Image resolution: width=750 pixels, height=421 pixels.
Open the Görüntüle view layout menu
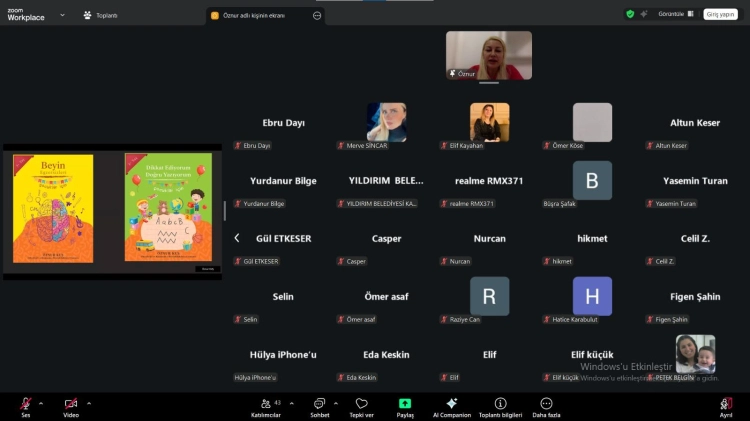tap(670, 14)
